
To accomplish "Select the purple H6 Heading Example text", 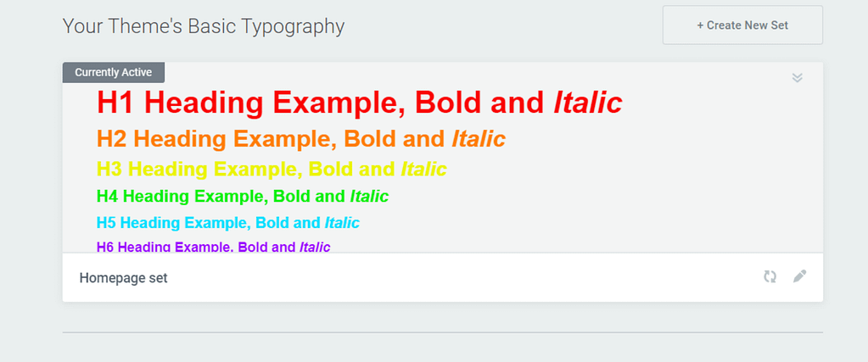I will [x=195, y=247].
